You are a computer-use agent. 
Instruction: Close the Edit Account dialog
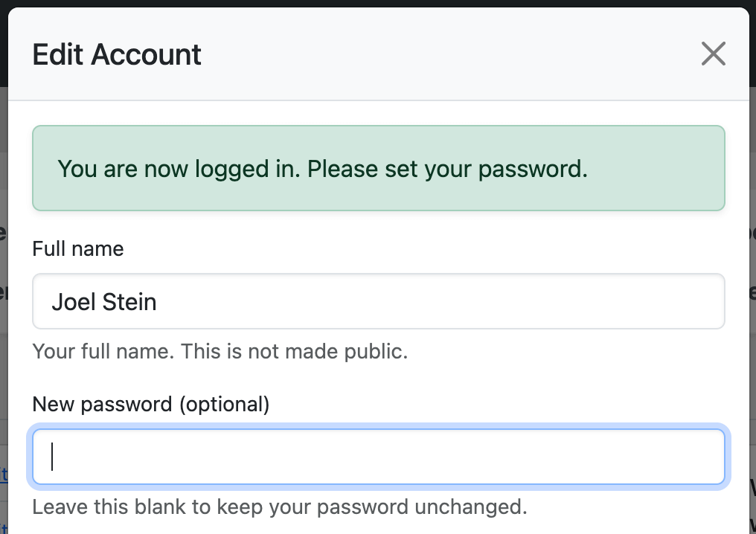[713, 54]
